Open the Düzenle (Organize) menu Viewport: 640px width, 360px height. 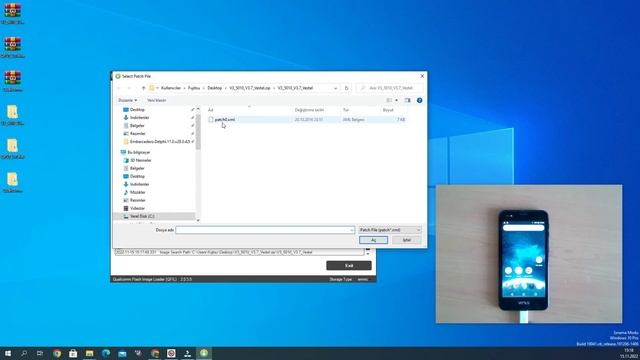tap(128, 100)
